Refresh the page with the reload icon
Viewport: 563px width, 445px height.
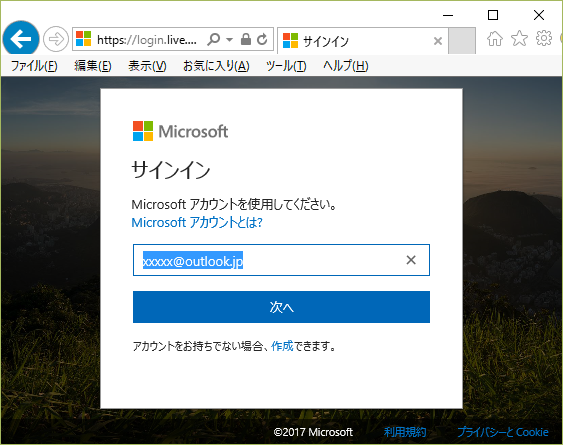(262, 39)
